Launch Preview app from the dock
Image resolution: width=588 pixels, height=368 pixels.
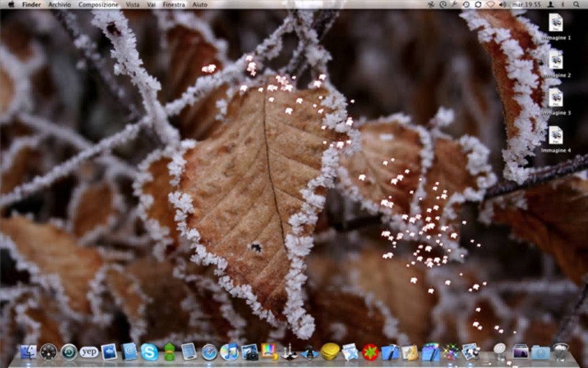click(470, 352)
